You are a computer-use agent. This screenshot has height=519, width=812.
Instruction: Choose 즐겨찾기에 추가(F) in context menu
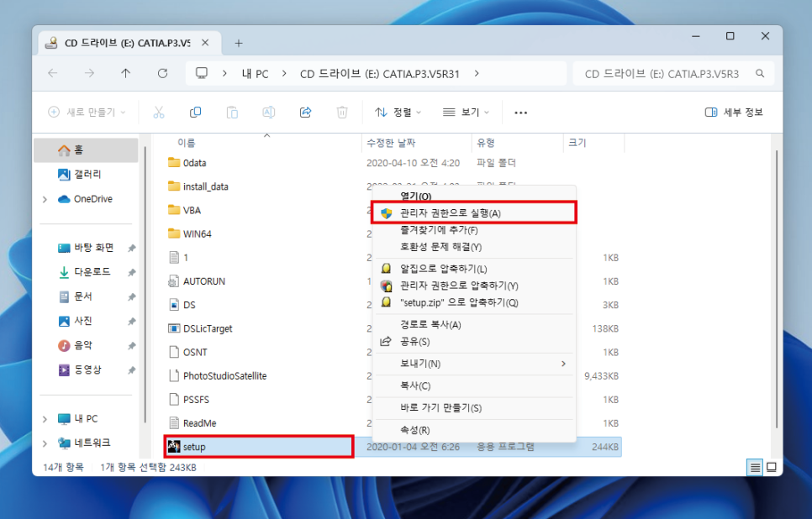point(474,230)
